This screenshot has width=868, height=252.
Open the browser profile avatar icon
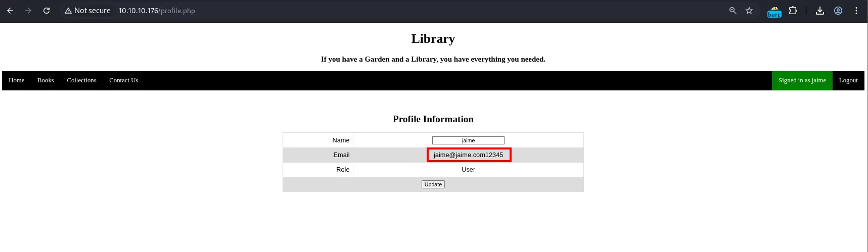tap(838, 11)
